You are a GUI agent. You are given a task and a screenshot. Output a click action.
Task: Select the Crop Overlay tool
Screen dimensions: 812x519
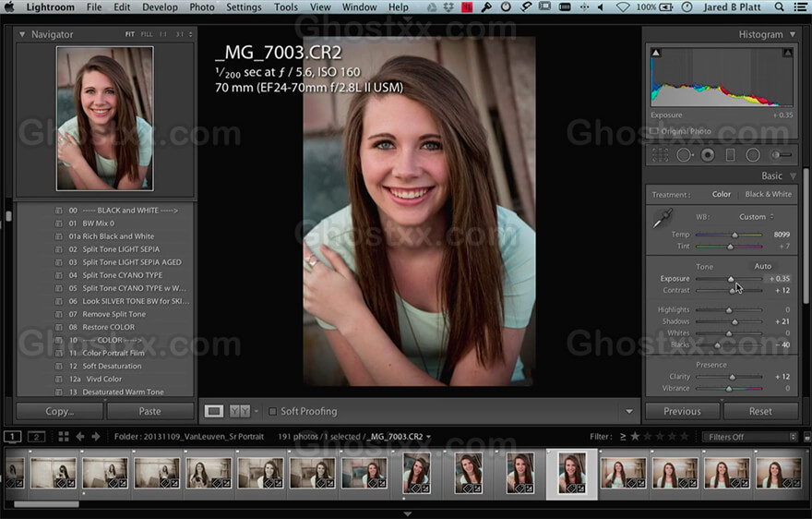point(661,155)
